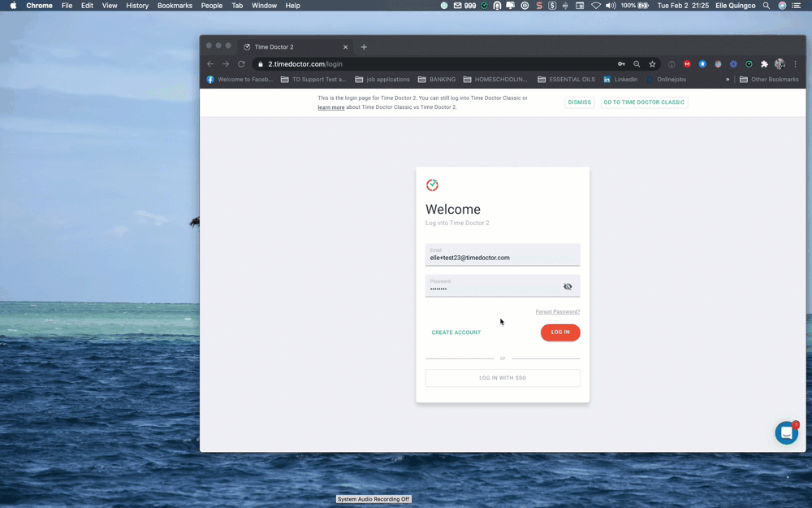Open Other Bookmarks folder
The height and width of the screenshot is (508, 812).
pos(769,80)
